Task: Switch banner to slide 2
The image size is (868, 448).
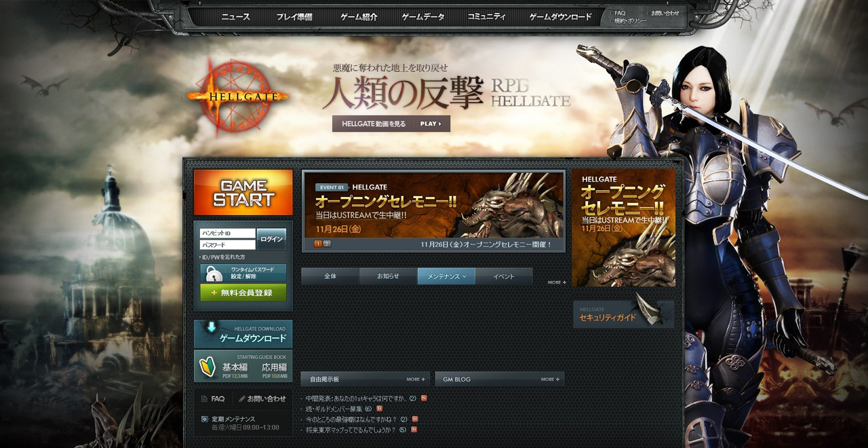Action: 327,244
